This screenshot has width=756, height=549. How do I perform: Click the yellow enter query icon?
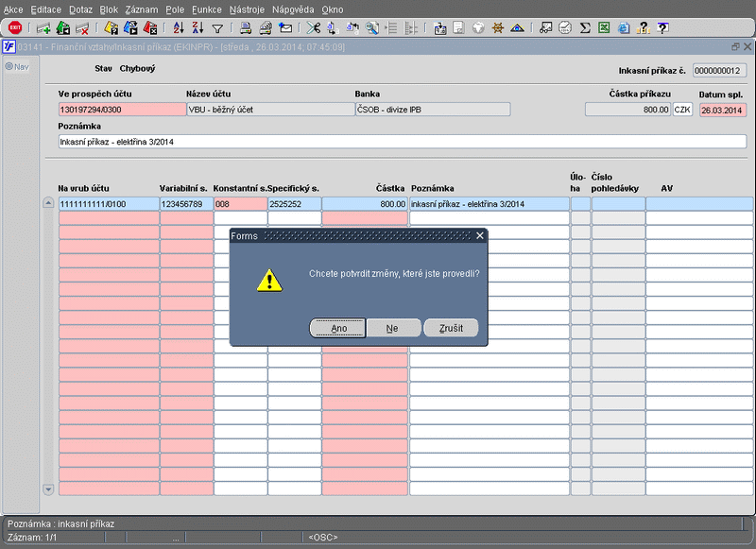tap(111, 28)
